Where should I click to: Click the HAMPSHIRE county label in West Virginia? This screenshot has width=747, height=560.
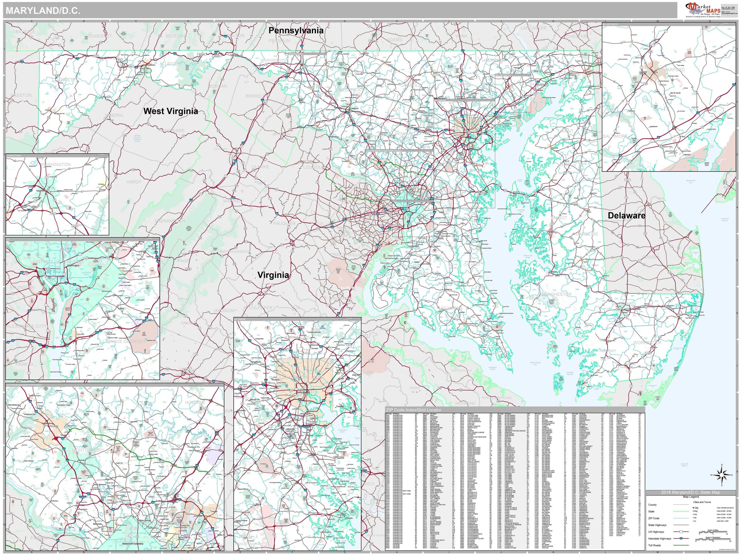tap(172, 131)
